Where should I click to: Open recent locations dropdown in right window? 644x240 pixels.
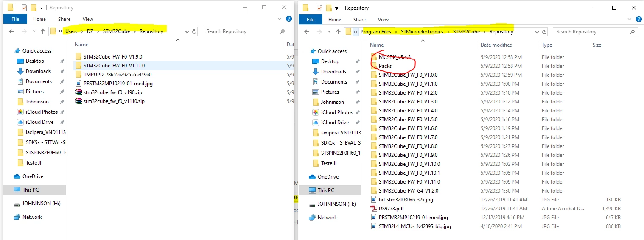(328, 32)
